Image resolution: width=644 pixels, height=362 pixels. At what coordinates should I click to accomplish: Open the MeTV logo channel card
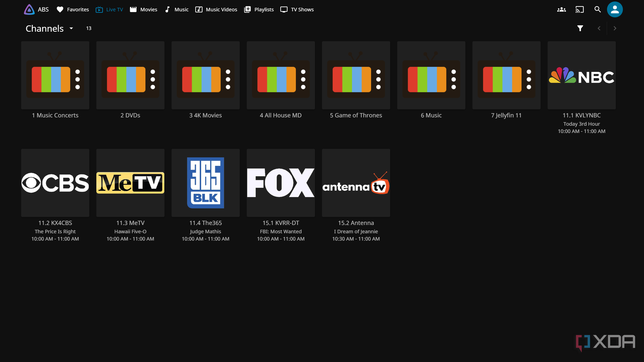[130, 183]
